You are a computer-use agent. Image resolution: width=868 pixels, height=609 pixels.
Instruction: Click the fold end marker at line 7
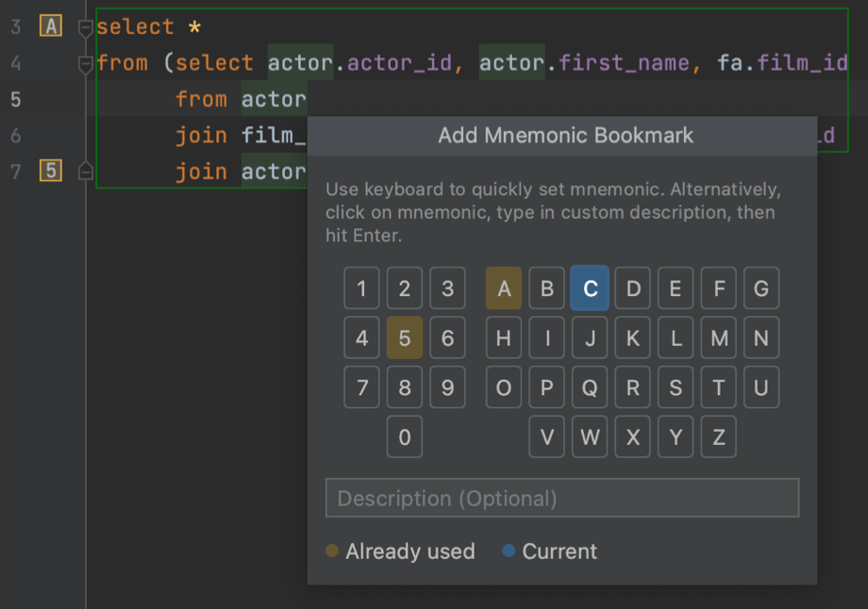(84, 171)
